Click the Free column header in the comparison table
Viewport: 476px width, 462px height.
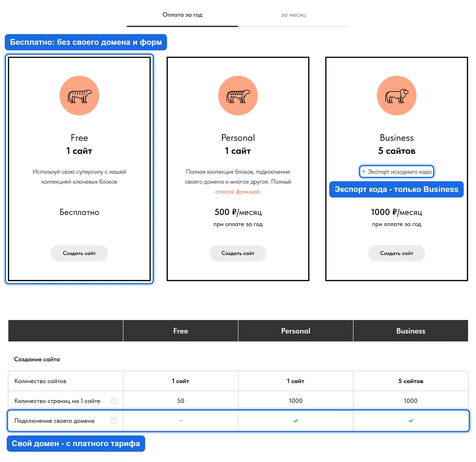[181, 331]
